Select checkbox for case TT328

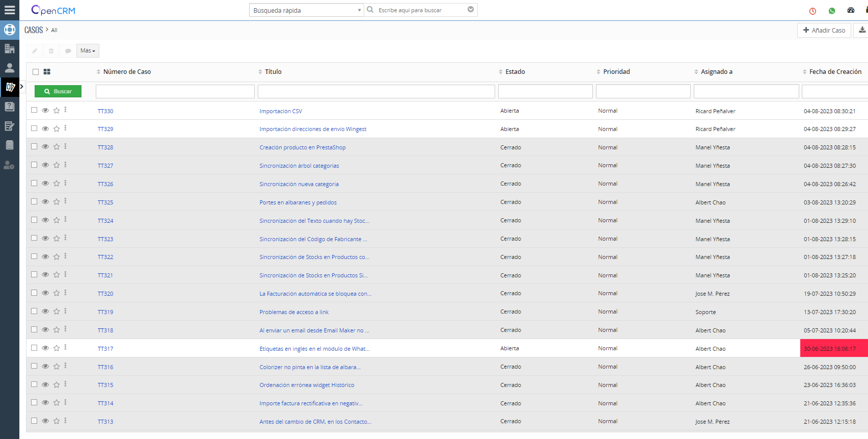34,147
